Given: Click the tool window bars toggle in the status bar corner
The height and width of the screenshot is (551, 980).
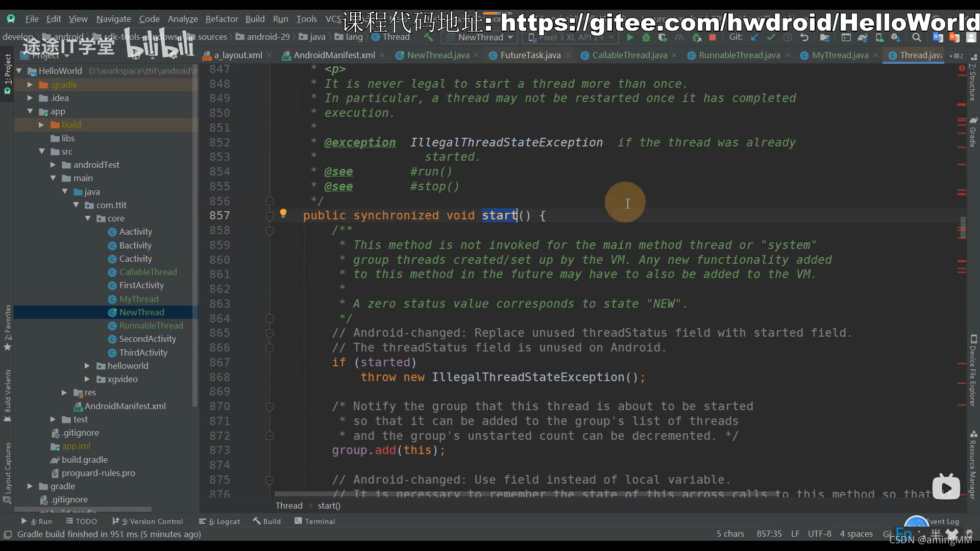Looking at the screenshot, I should pyautogui.click(x=8, y=534).
